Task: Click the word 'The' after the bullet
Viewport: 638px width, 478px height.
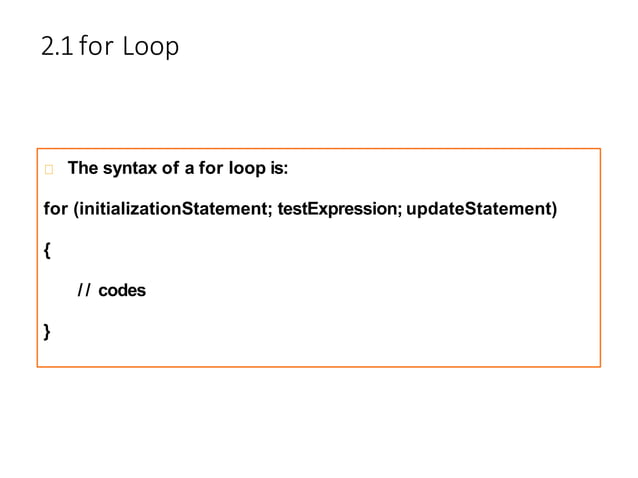Action: pos(83,168)
